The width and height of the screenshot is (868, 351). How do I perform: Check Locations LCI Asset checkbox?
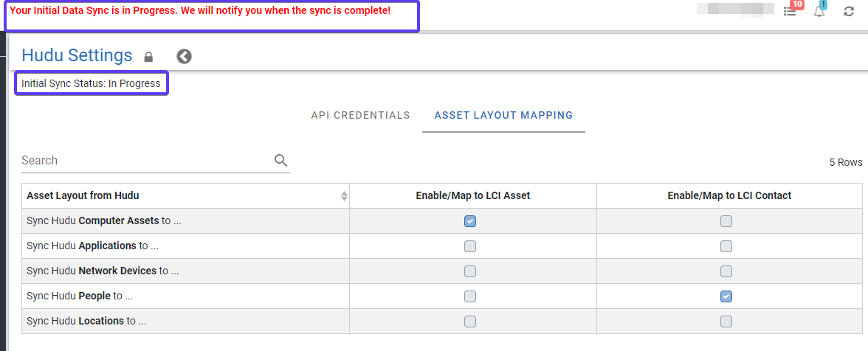pyautogui.click(x=470, y=322)
